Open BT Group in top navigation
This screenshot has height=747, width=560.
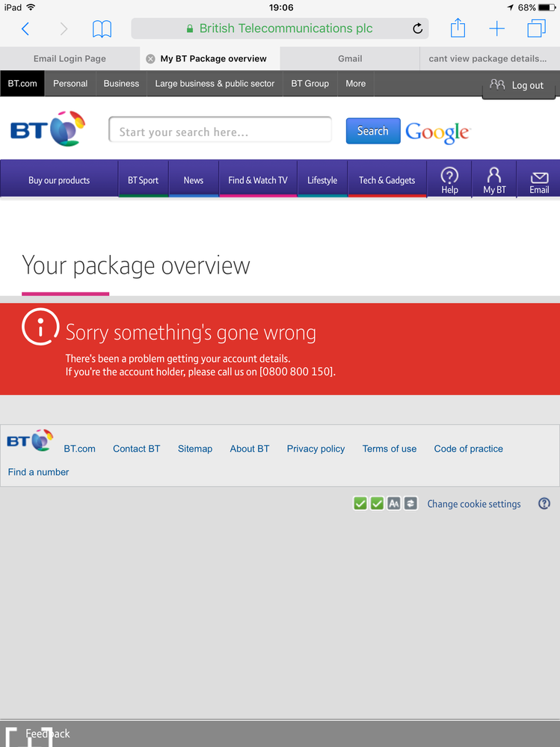(x=310, y=83)
